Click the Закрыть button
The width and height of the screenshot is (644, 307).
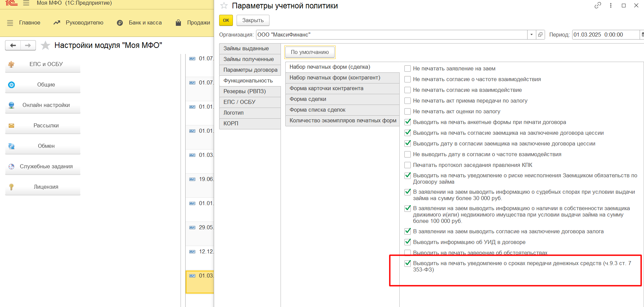[253, 20]
